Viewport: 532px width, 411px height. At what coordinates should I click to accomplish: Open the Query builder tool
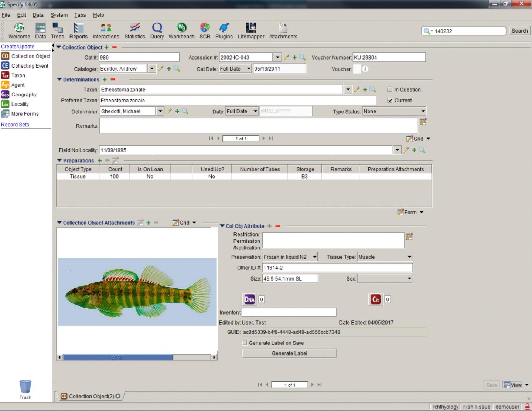(157, 31)
